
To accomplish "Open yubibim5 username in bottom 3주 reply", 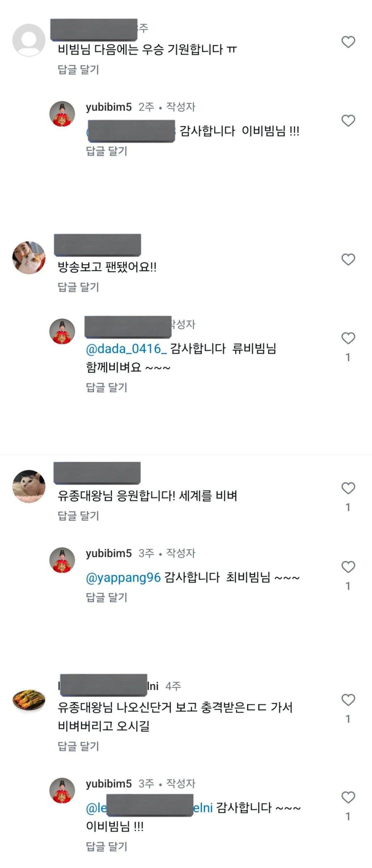I will [108, 784].
